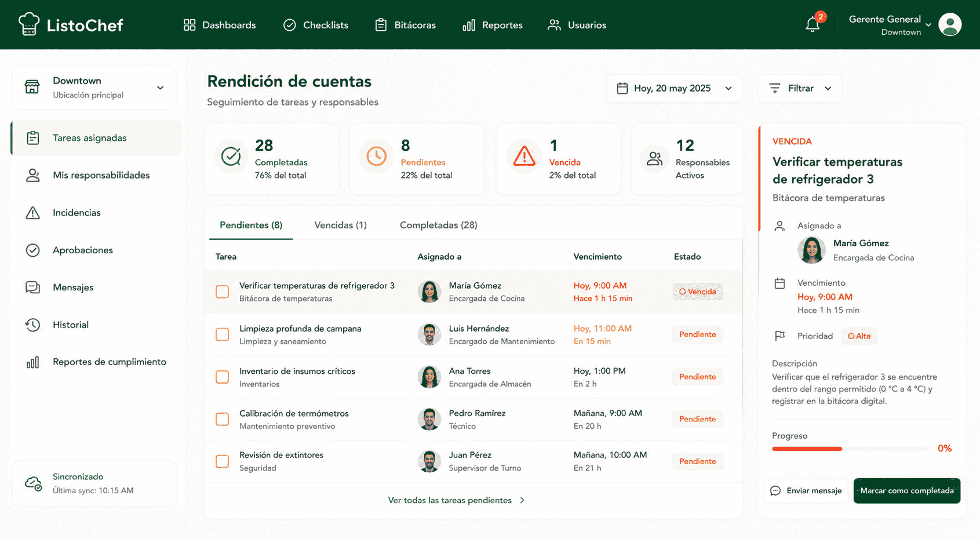Click the Downtown store location icon
Image resolution: width=980 pixels, height=539 pixels.
click(x=32, y=87)
